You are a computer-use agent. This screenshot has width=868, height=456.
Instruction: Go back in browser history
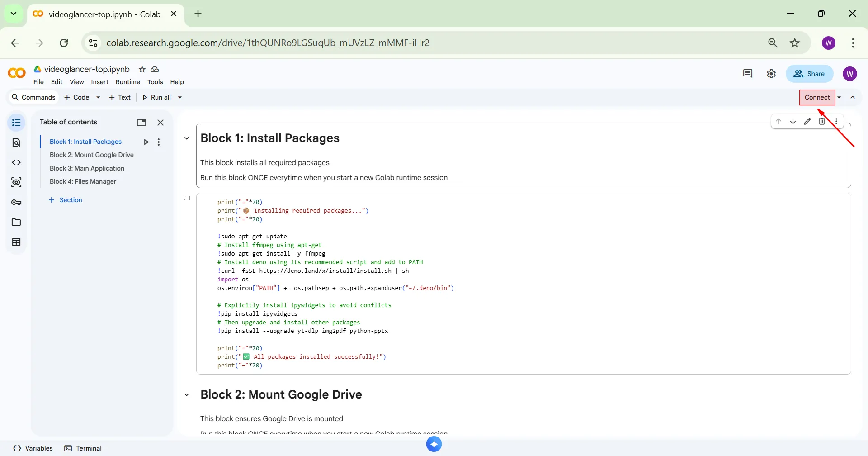click(x=15, y=43)
